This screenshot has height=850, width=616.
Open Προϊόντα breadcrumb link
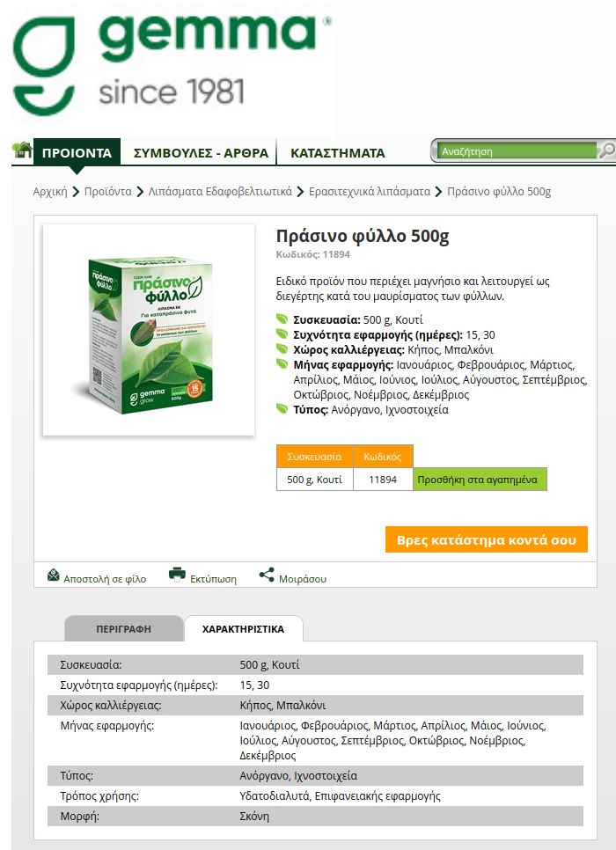pos(108,191)
